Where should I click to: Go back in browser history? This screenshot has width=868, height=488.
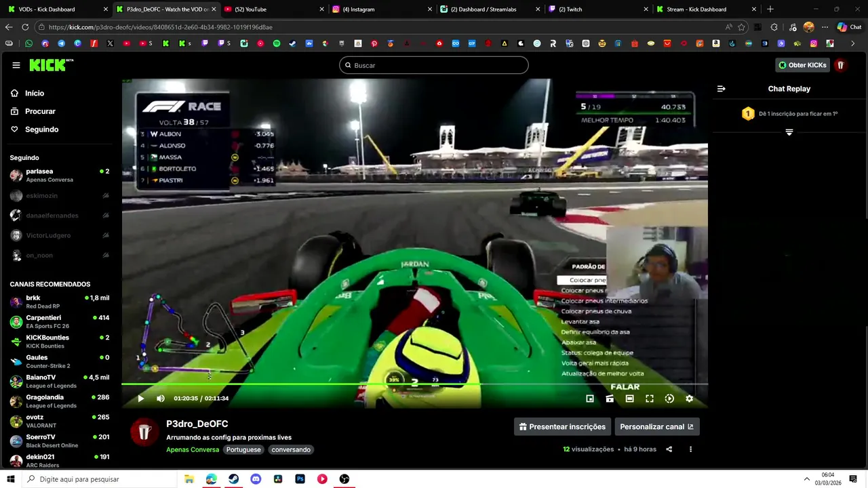(9, 27)
